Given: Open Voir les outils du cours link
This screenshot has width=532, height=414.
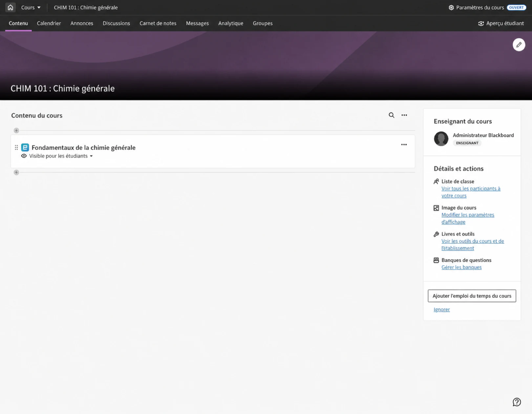Looking at the screenshot, I should pyautogui.click(x=473, y=245).
